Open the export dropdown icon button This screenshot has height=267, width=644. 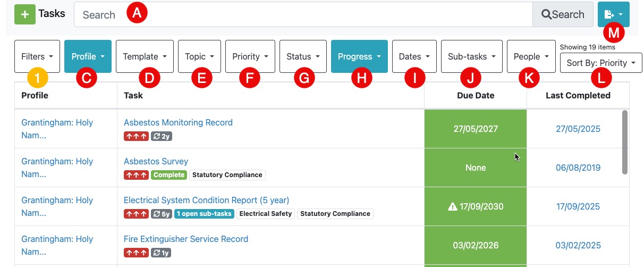point(613,14)
